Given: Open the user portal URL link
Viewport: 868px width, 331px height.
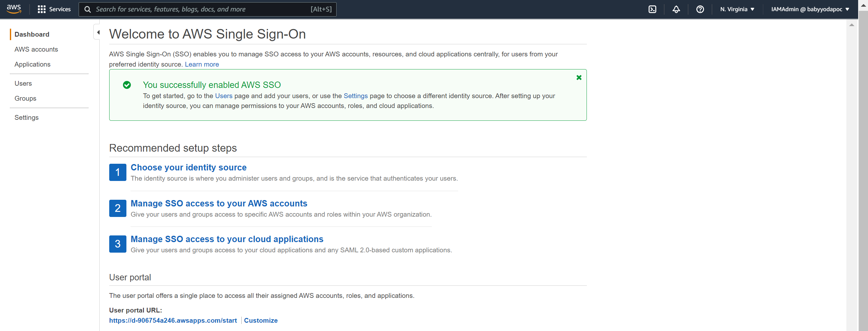Looking at the screenshot, I should click(173, 320).
